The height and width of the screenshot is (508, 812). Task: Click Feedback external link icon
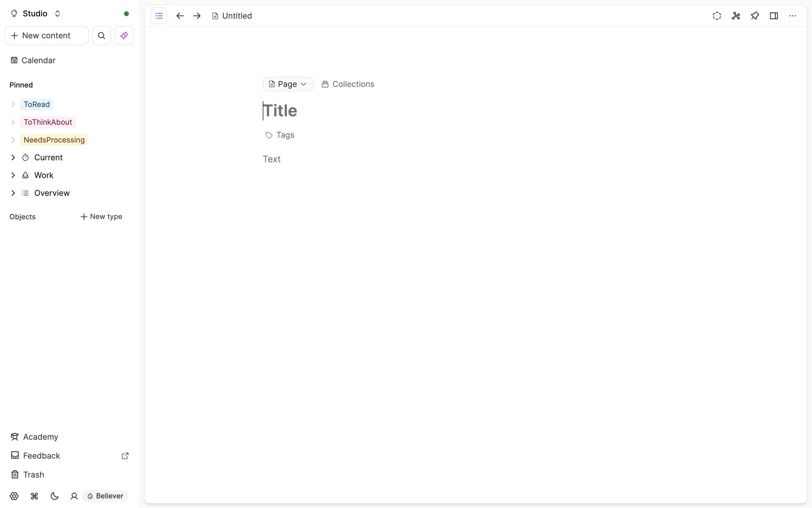pos(125,456)
